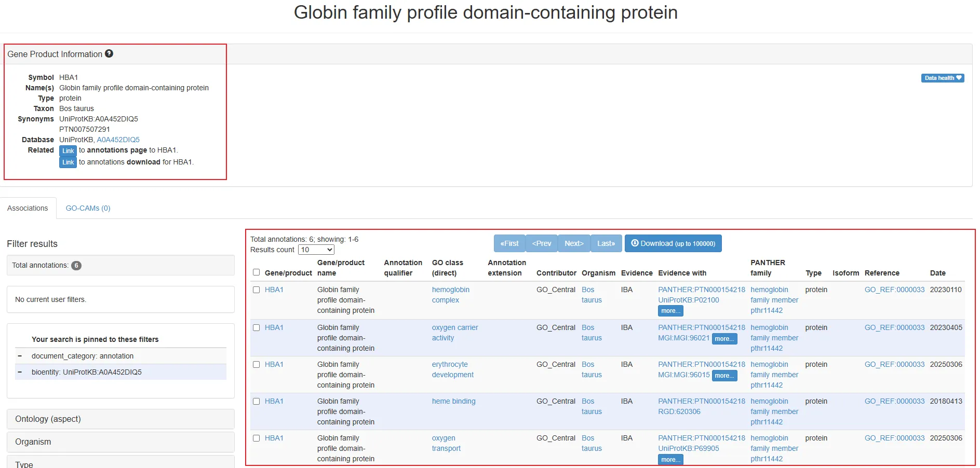Expand the Organism filter section

pos(120,442)
